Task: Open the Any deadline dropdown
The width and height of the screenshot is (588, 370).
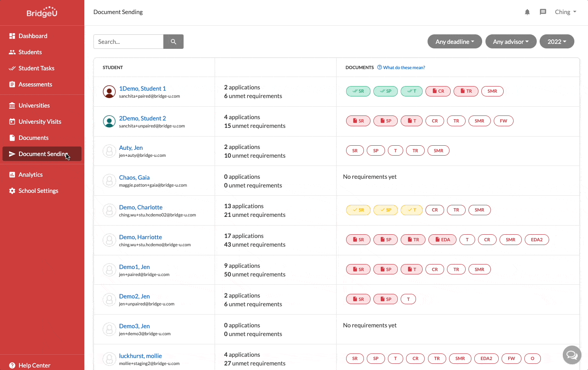Action: click(454, 41)
